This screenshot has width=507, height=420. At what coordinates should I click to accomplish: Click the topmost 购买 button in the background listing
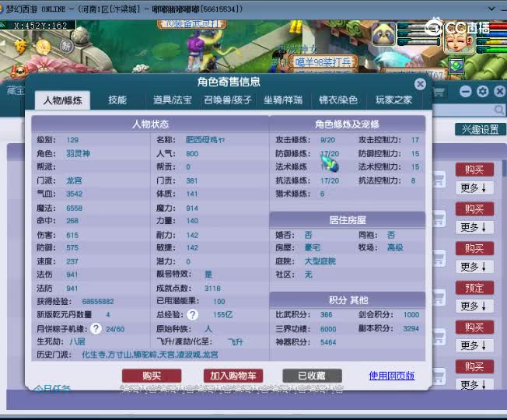tap(474, 170)
